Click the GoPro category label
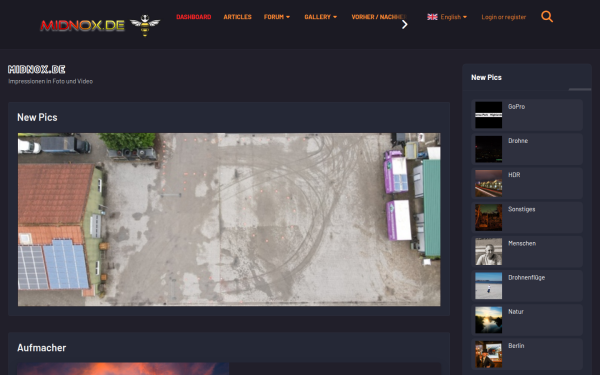This screenshot has width=600, height=375. 516,107
